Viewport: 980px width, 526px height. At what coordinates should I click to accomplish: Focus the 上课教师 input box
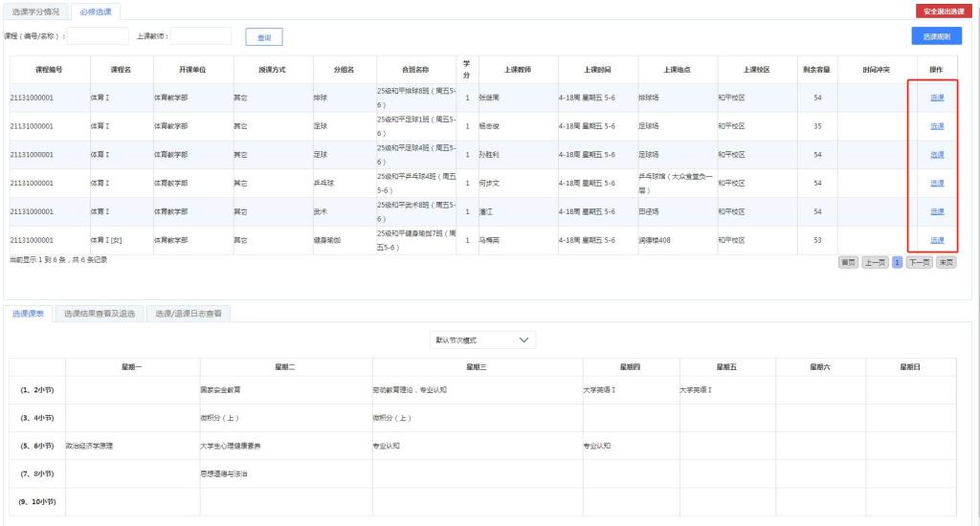tap(201, 36)
